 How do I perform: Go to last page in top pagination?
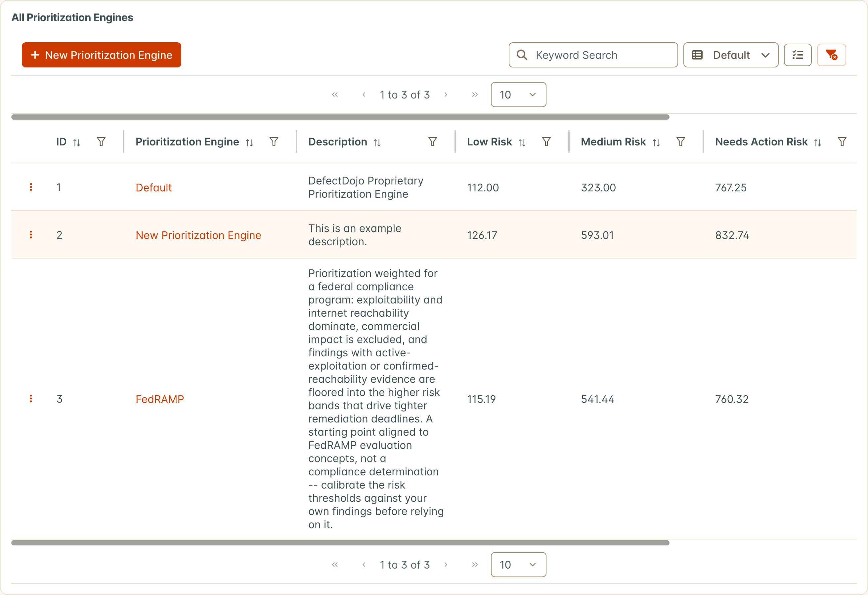click(x=475, y=95)
